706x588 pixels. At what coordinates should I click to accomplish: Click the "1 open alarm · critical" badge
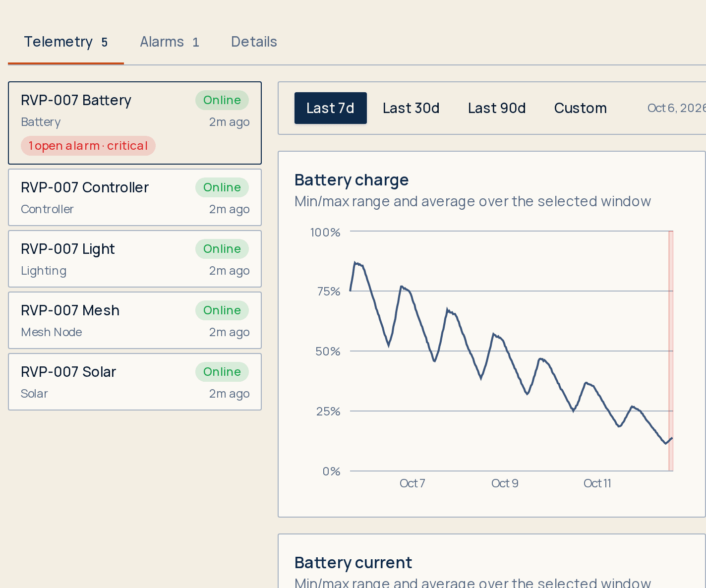(88, 146)
